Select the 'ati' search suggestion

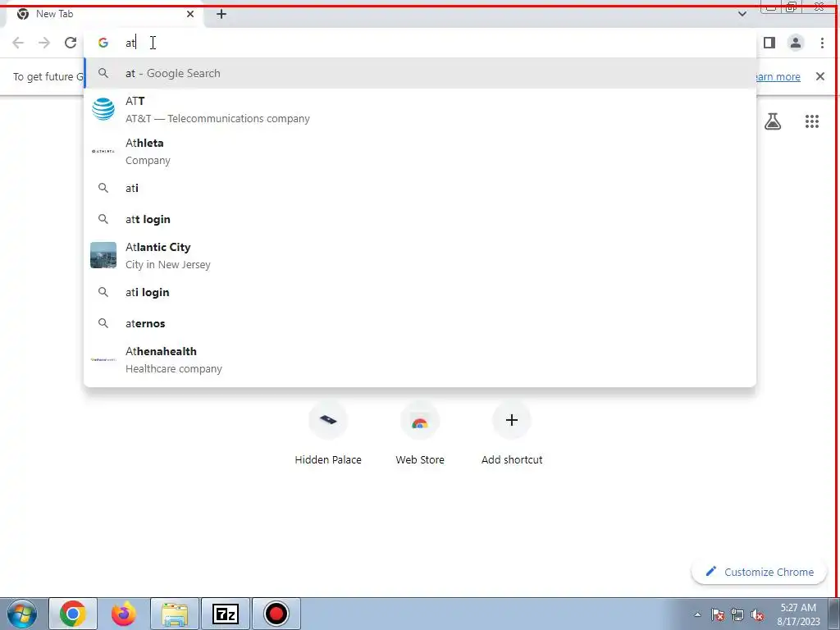[x=420, y=188]
